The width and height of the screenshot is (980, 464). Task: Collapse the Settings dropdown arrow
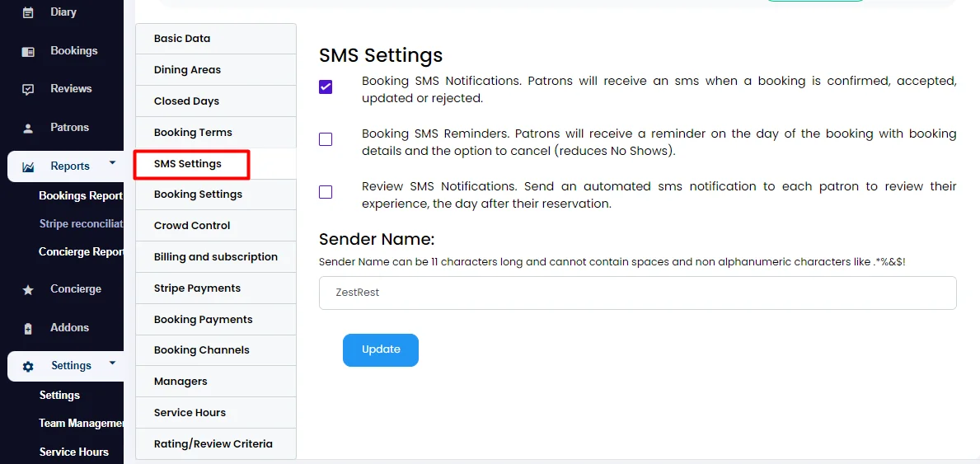[112, 362]
